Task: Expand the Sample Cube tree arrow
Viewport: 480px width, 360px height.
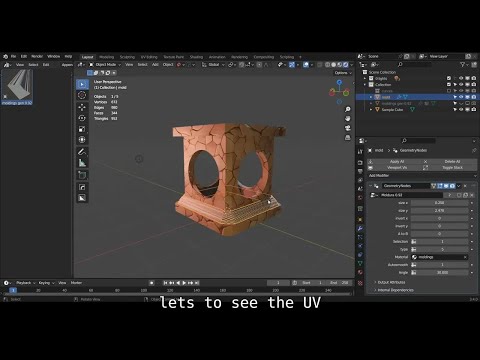Action: coord(371,109)
